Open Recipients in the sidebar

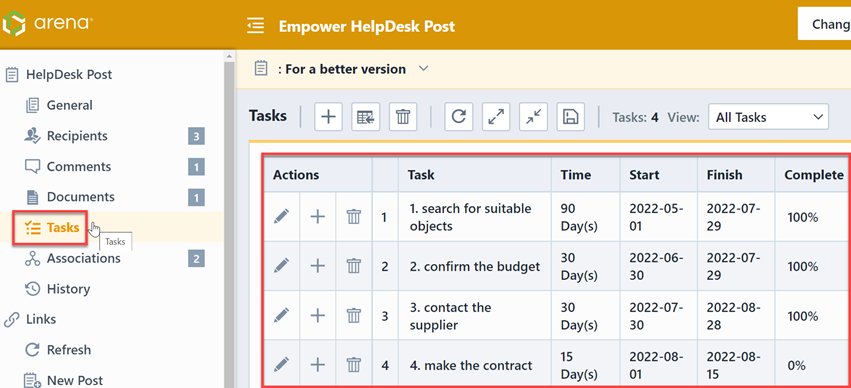coord(77,136)
